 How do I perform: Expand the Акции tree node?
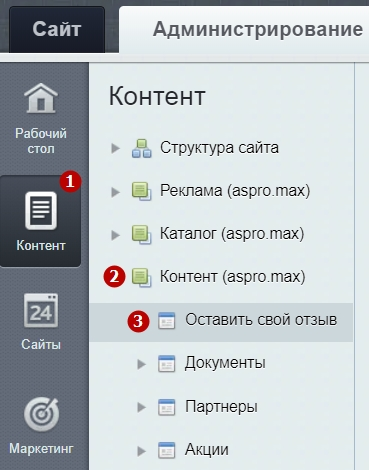pyautogui.click(x=141, y=451)
